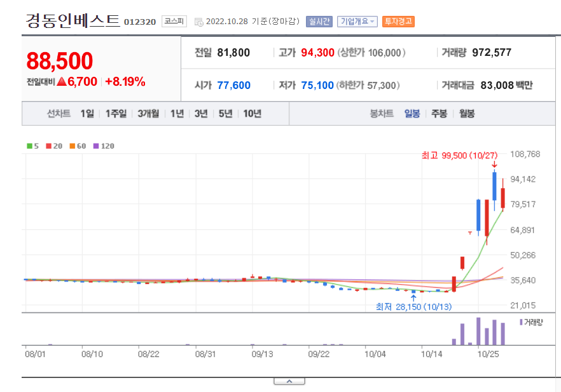The height and width of the screenshot is (392, 561).
Task: Click the 경동인베스트 stock name heading
Action: point(73,20)
